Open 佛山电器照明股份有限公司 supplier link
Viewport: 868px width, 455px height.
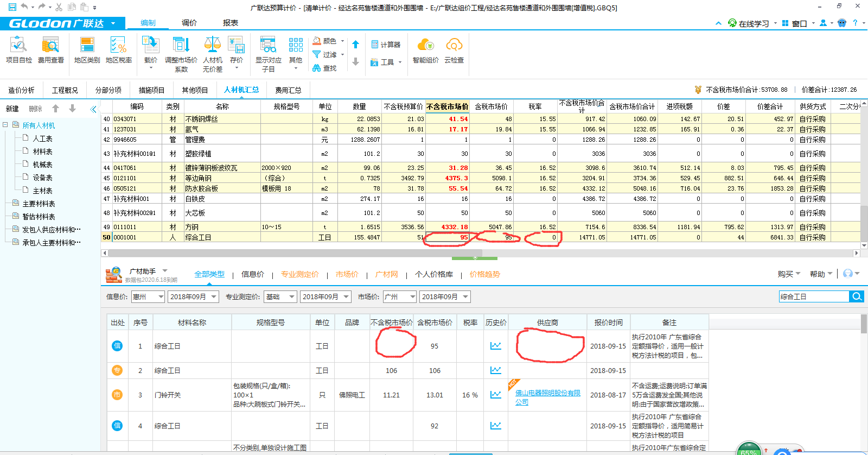tap(547, 397)
